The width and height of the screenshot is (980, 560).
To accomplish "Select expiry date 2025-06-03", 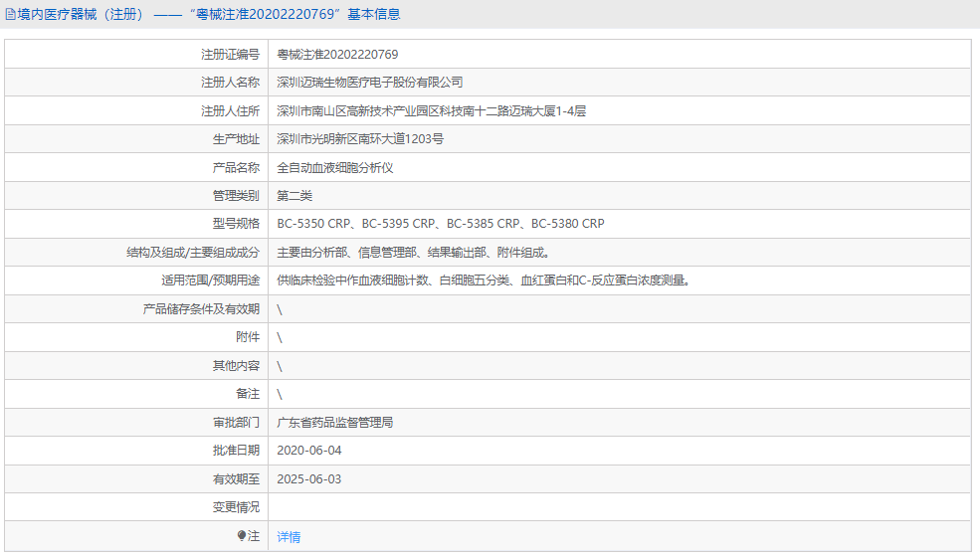I will point(309,479).
